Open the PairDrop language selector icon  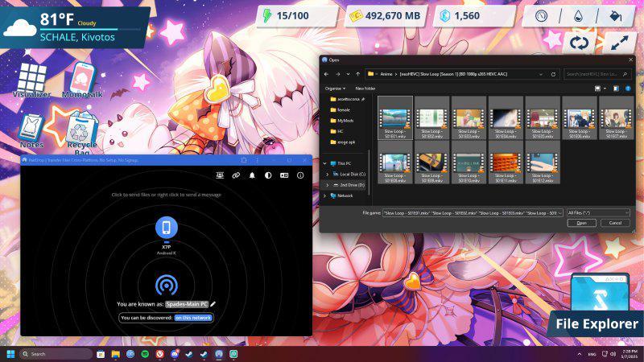(284, 175)
